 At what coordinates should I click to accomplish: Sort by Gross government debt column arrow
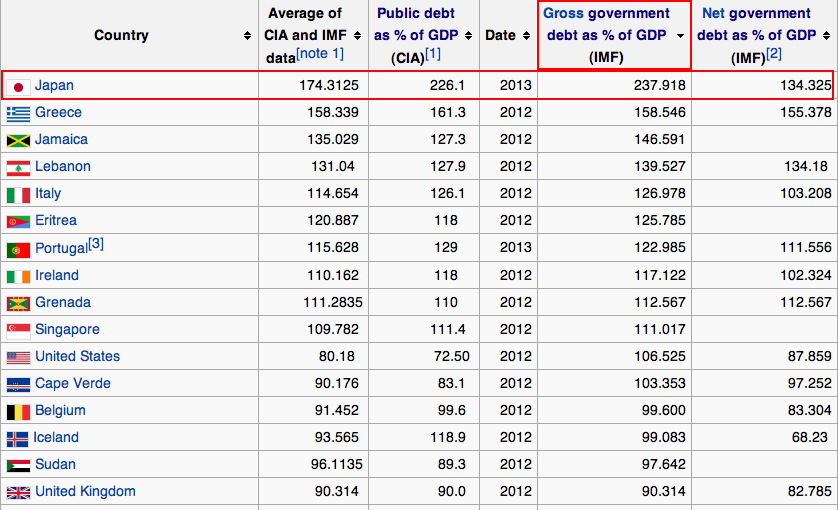pyautogui.click(x=680, y=36)
